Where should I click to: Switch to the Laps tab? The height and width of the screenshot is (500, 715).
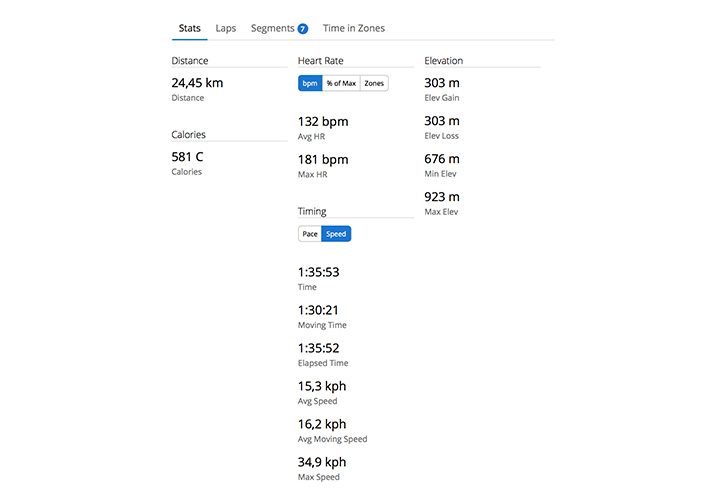click(226, 28)
